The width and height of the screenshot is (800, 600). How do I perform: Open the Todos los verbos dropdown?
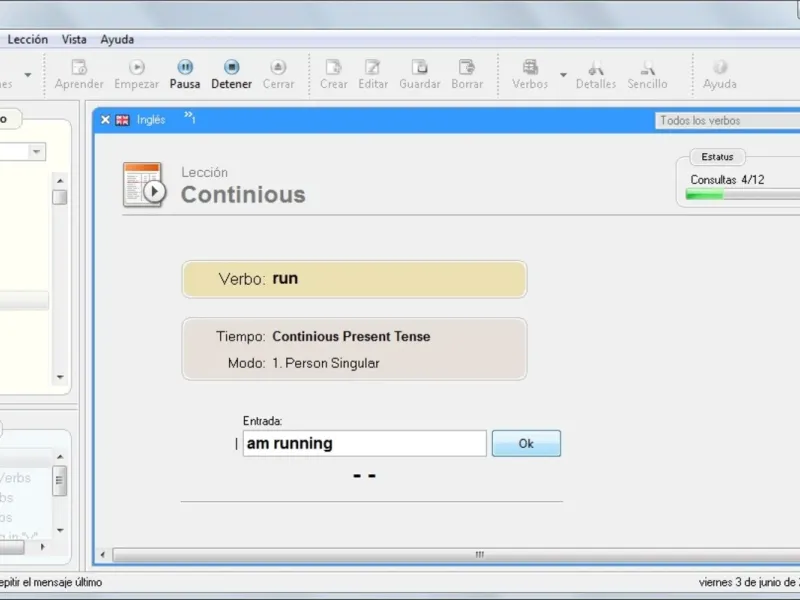pyautogui.click(x=728, y=121)
